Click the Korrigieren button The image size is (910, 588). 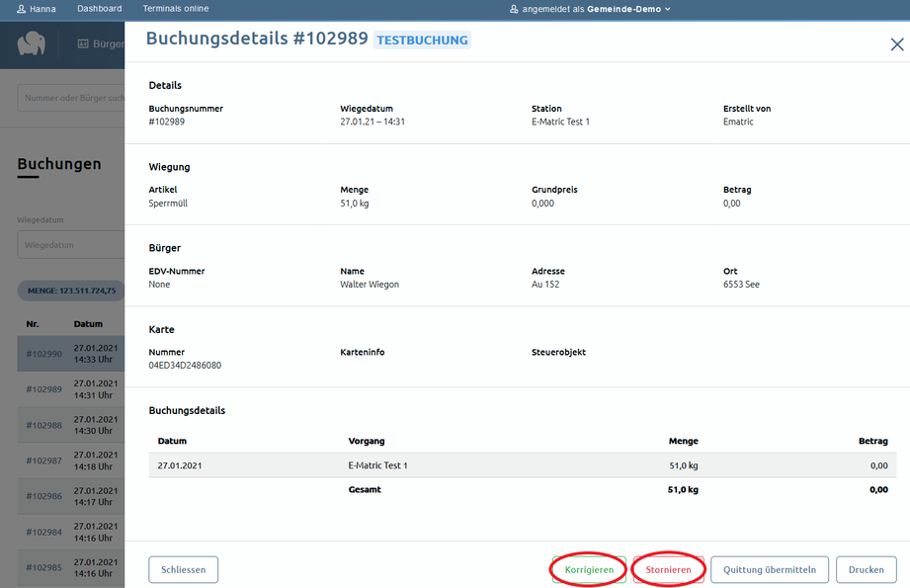pyautogui.click(x=589, y=569)
